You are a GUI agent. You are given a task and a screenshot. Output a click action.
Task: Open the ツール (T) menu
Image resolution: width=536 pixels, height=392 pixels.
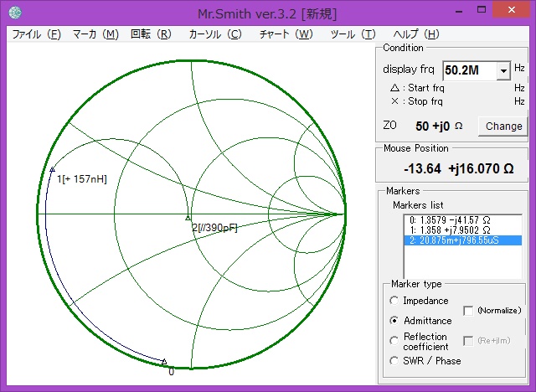pyautogui.click(x=353, y=34)
